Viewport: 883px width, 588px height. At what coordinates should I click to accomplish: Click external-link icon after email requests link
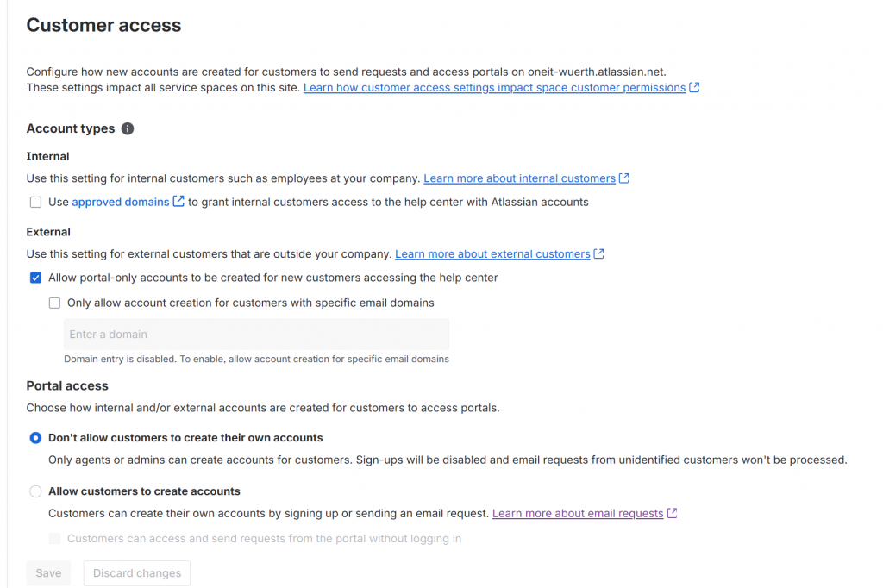[673, 513]
